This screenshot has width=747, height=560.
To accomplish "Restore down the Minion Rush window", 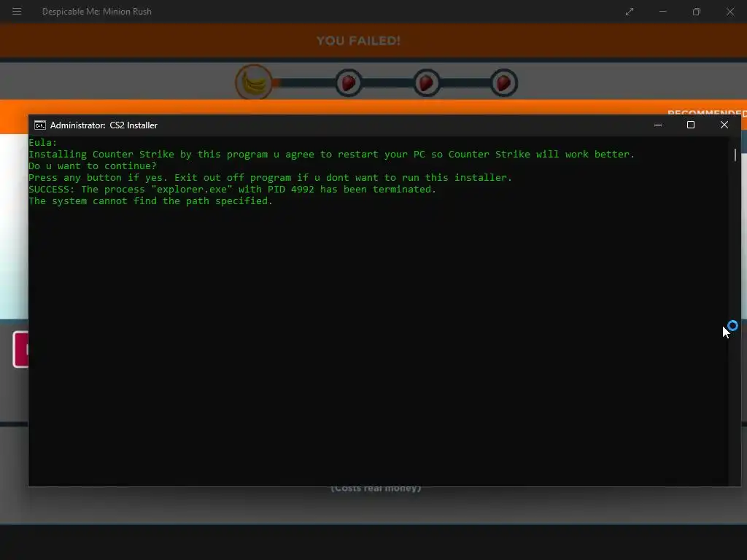I will (x=697, y=12).
